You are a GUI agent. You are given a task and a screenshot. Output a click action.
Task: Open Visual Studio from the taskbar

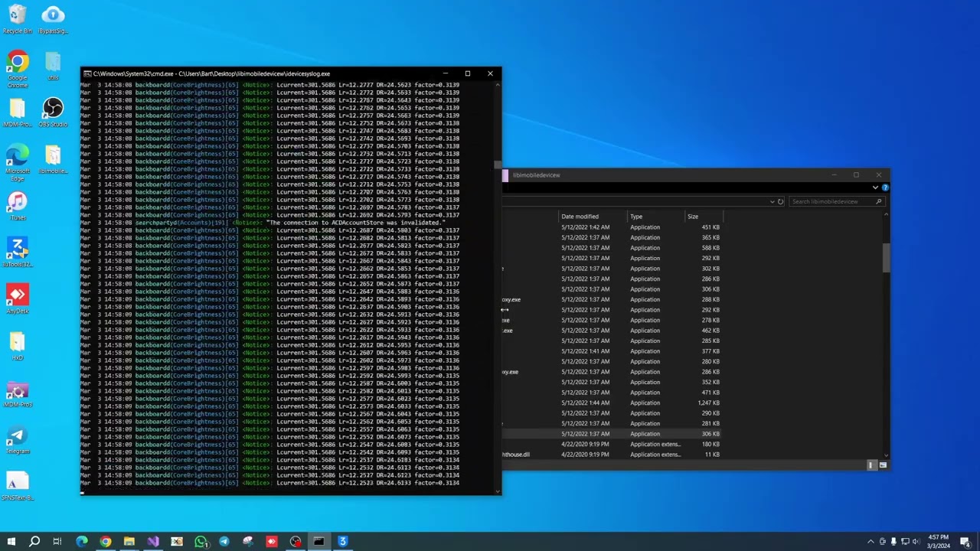pyautogui.click(x=153, y=542)
